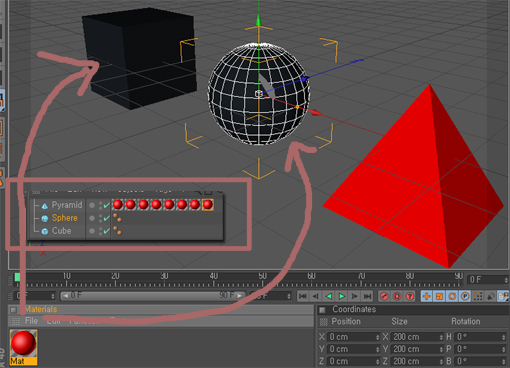Toggle the point-level animation dots icon
The height and width of the screenshot is (368, 510).
478,296
